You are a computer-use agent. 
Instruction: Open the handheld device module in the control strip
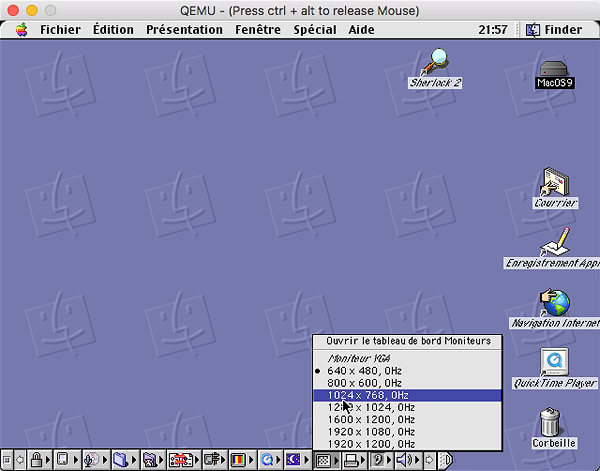click(x=65, y=459)
